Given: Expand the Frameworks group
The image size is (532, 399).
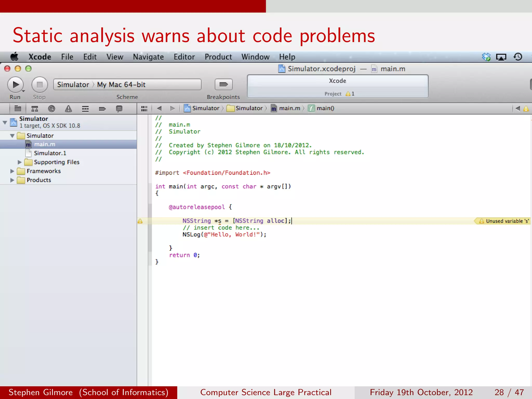Looking at the screenshot, I should click(x=12, y=171).
